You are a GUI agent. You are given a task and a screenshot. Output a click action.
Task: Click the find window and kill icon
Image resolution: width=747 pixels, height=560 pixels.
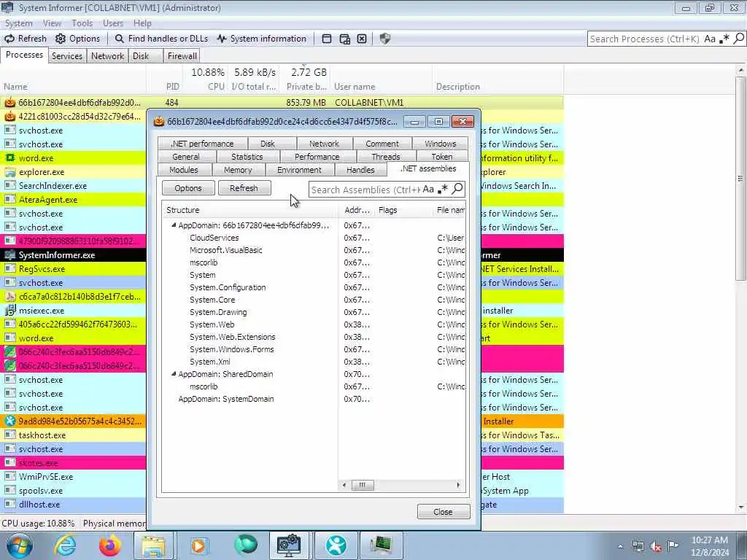click(x=362, y=39)
